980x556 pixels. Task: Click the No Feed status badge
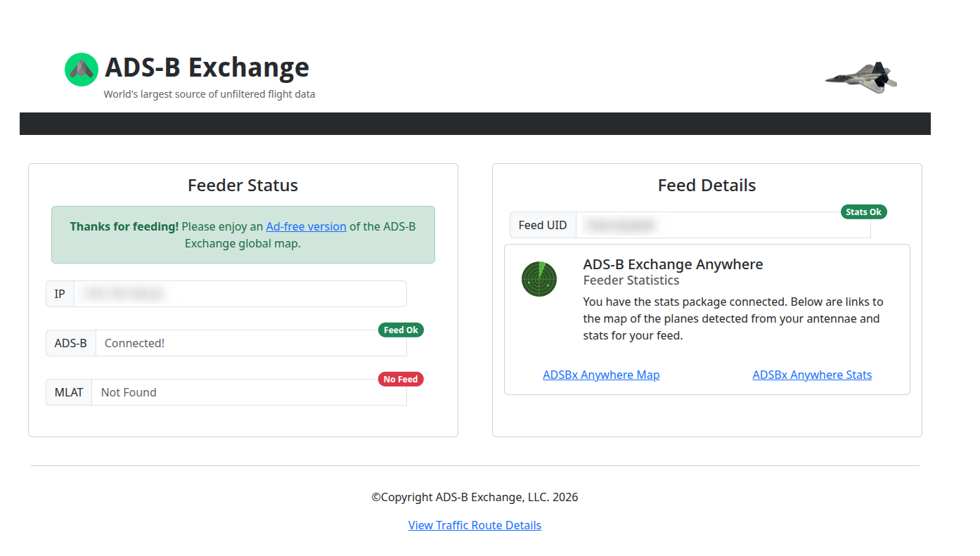click(x=401, y=379)
